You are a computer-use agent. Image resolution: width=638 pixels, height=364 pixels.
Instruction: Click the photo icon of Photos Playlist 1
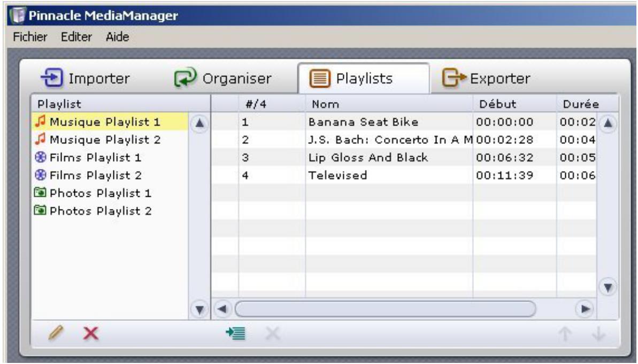(x=40, y=192)
